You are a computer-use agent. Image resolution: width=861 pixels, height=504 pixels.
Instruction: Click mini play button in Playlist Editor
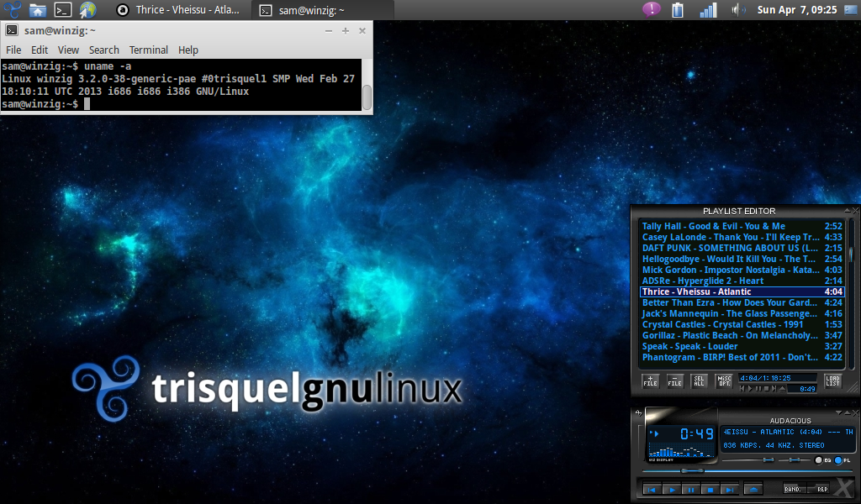(750, 389)
